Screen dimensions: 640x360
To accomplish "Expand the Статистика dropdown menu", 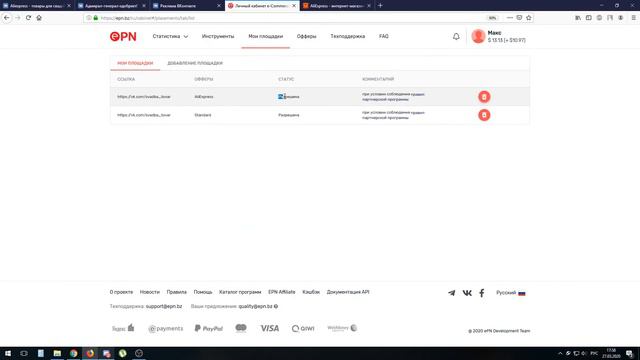I will point(170,36).
